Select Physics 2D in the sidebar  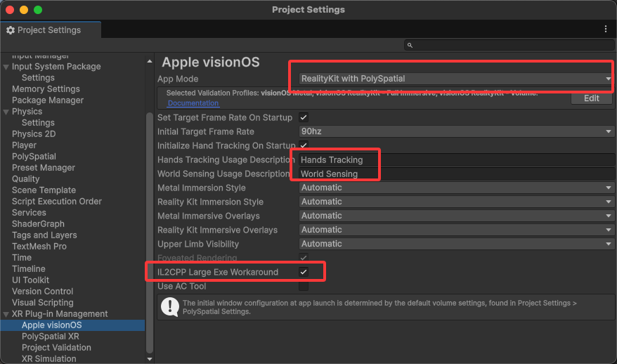34,134
